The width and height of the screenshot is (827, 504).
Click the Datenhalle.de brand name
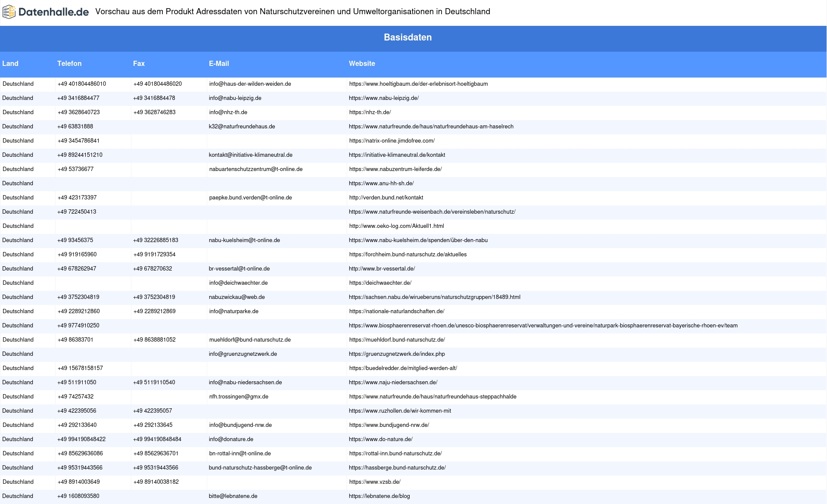click(x=53, y=12)
